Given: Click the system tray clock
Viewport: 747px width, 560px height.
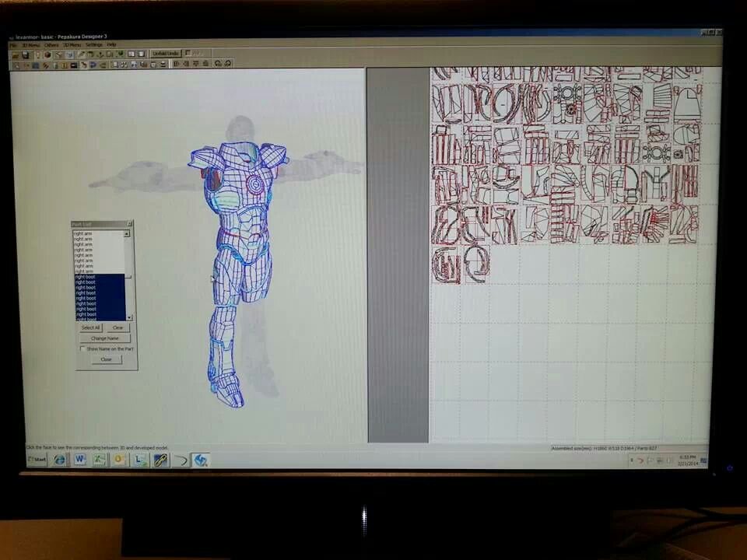Looking at the screenshot, I should (688, 460).
